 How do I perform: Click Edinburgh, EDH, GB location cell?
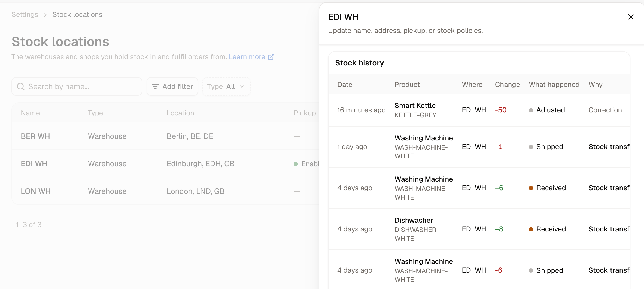point(201,164)
